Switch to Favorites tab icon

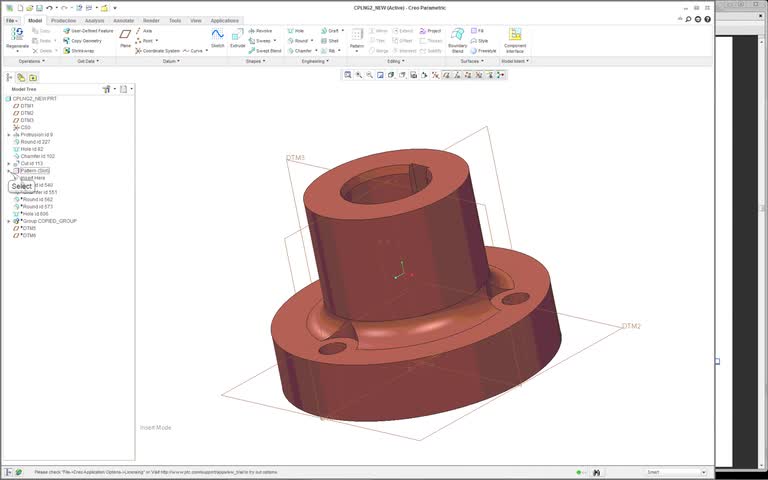tap(33, 77)
